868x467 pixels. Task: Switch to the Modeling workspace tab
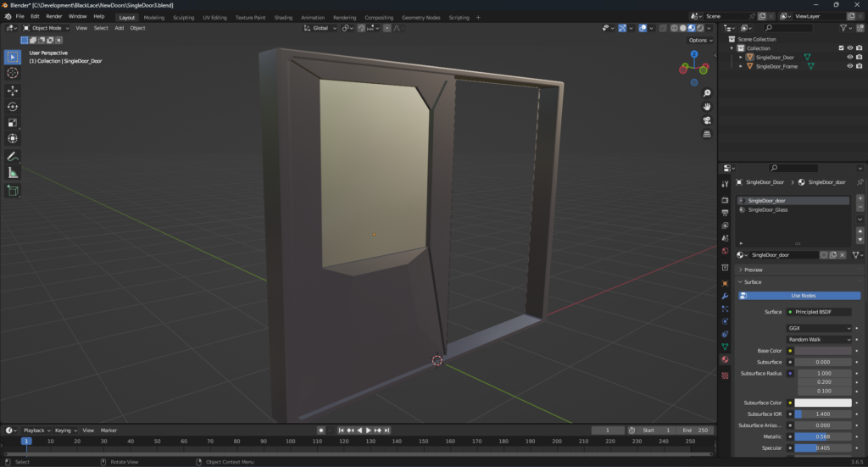click(153, 17)
